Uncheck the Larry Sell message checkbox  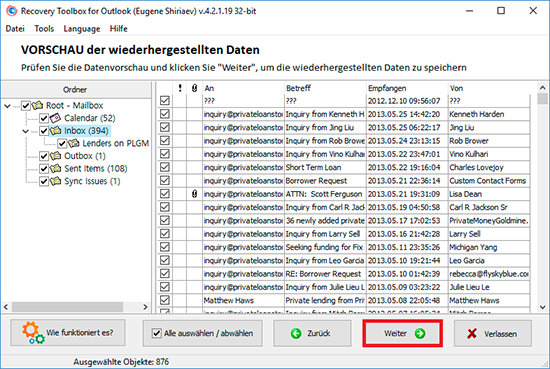[x=165, y=234]
